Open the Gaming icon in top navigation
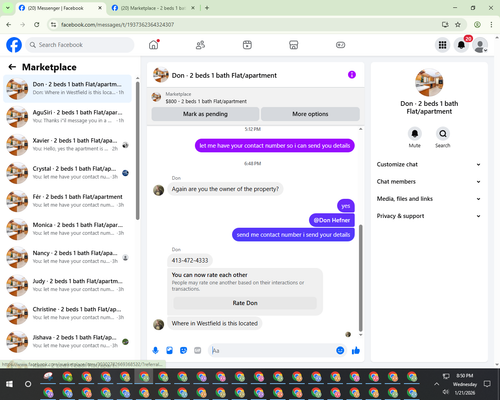500x400 pixels. click(x=340, y=45)
